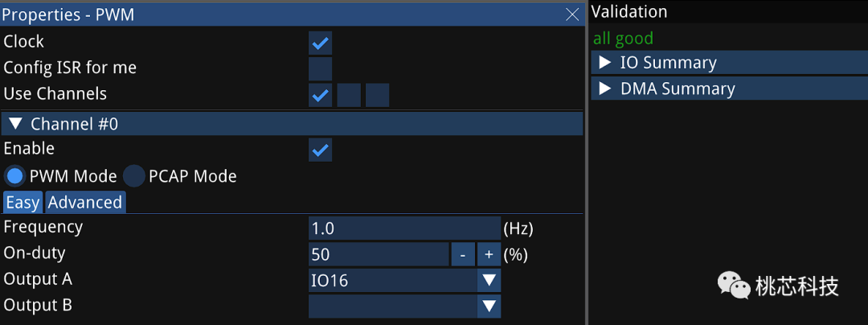This screenshot has width=868, height=325.
Task: Switch to the Advanced tab
Action: tap(85, 202)
